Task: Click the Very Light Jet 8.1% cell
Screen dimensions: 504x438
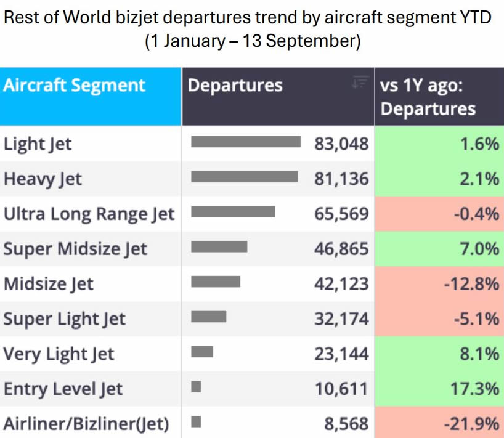Action: point(439,354)
